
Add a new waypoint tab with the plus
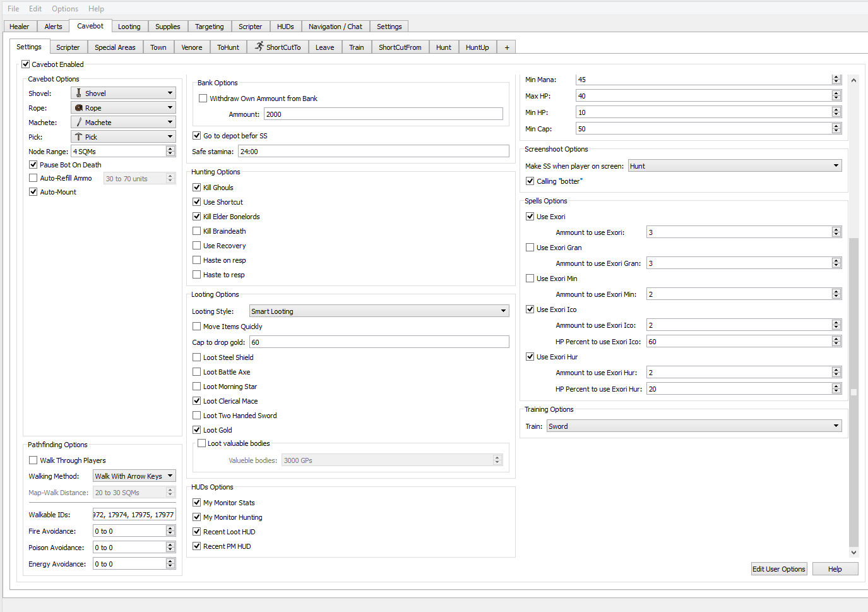pos(507,47)
